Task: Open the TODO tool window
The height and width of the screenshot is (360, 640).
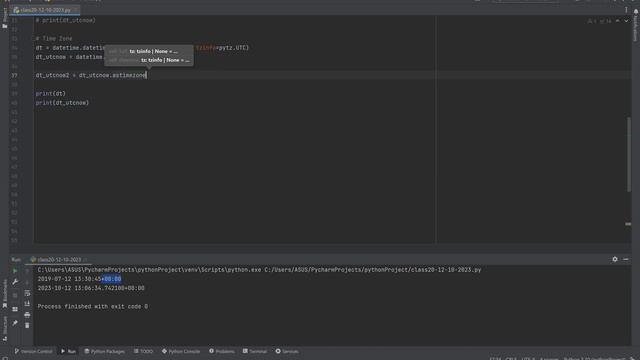Action: point(143,351)
